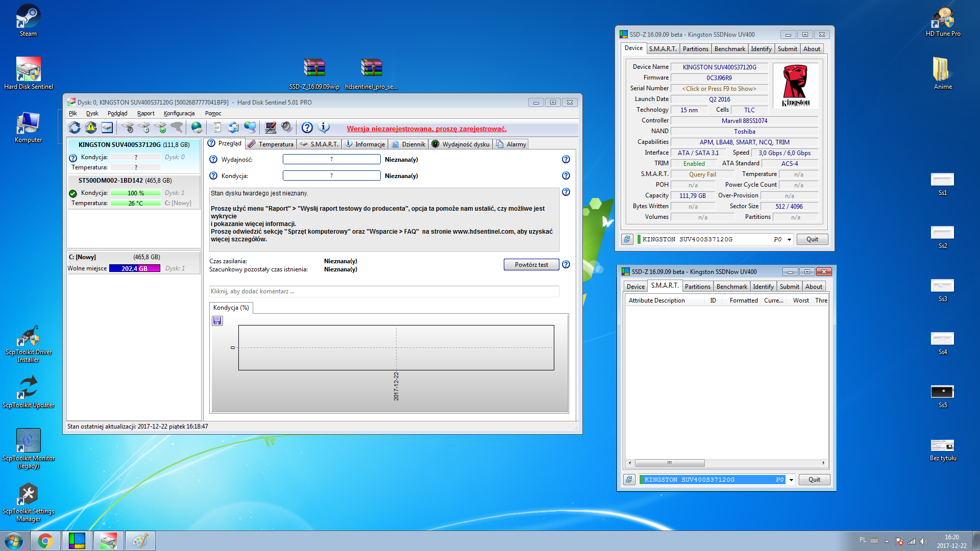
Task: Open the Dysk menu
Action: (92, 113)
